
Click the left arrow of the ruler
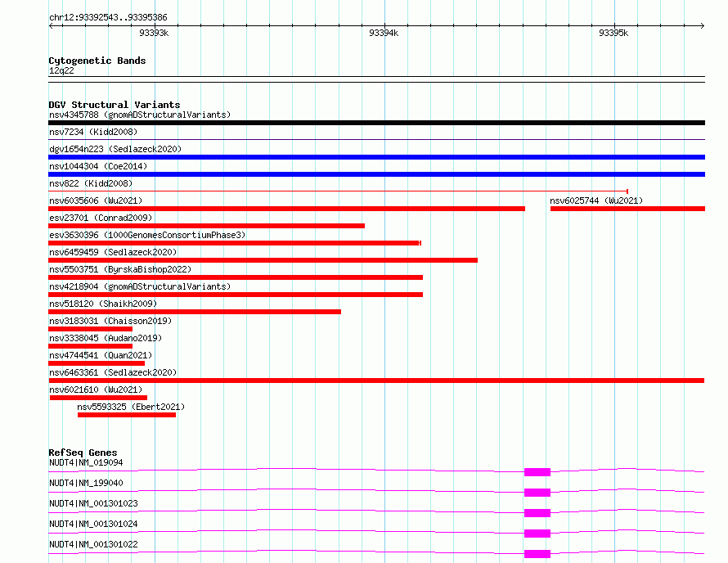pyautogui.click(x=51, y=25)
